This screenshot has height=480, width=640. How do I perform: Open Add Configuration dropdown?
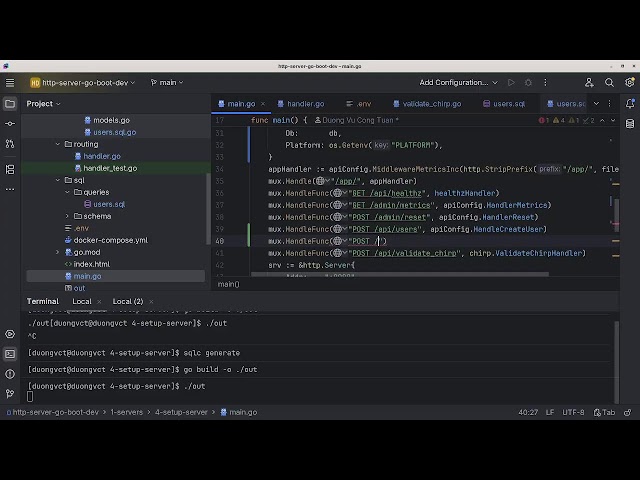click(x=458, y=82)
